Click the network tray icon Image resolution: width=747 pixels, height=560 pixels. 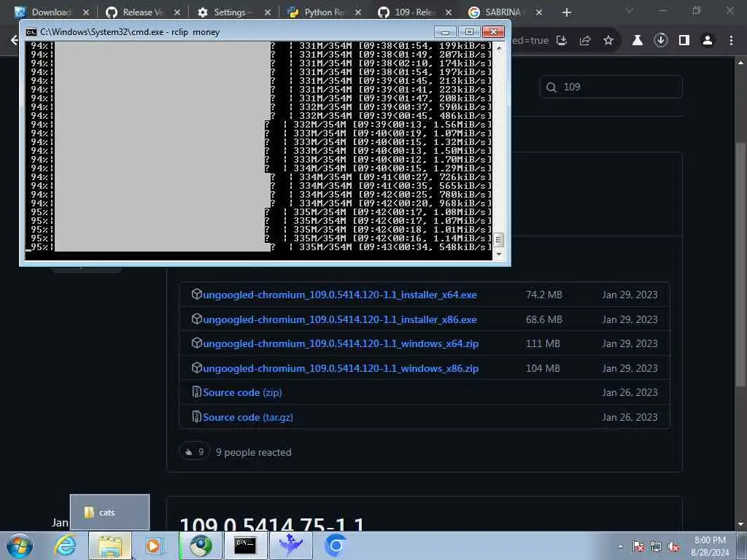click(656, 546)
